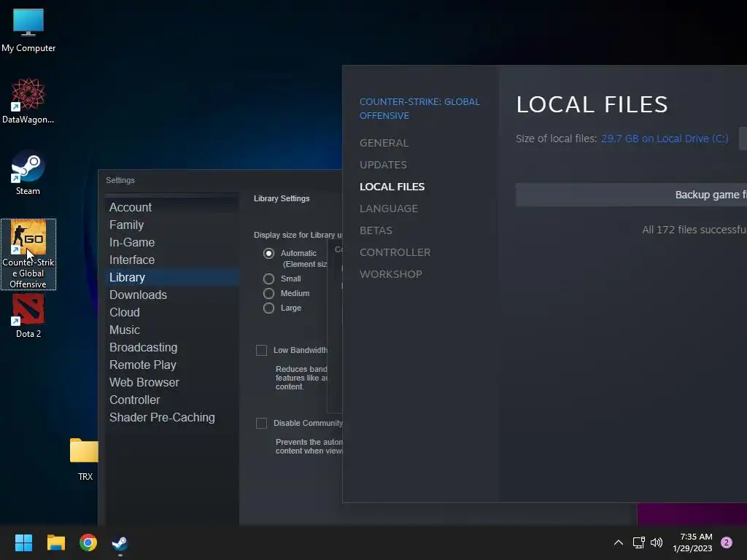Select the Small display size option

(268, 279)
